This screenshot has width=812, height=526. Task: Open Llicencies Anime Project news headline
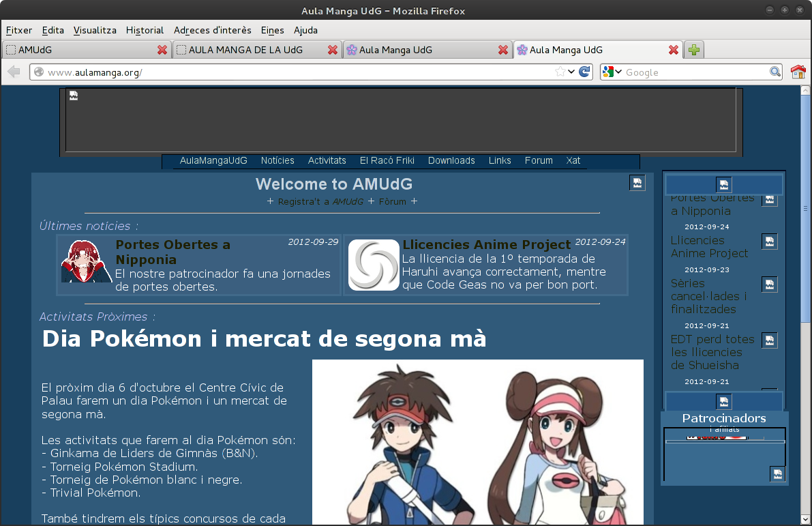(x=486, y=245)
